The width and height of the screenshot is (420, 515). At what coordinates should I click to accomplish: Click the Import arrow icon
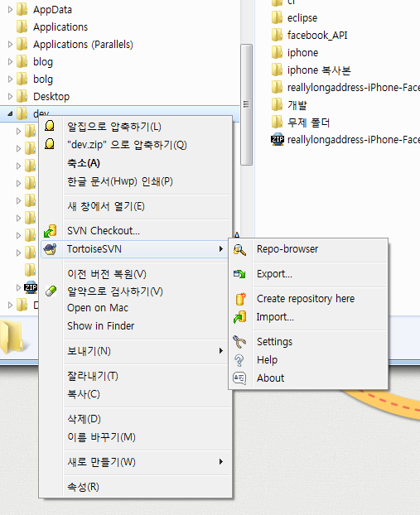240,317
